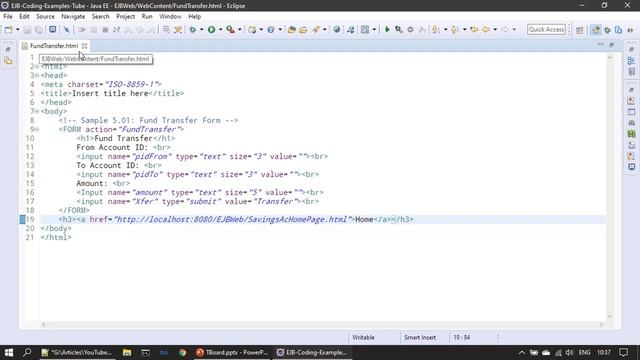Image resolution: width=640 pixels, height=360 pixels.
Task: Collapse the FORM tag fold on line 9
Action: (37, 129)
